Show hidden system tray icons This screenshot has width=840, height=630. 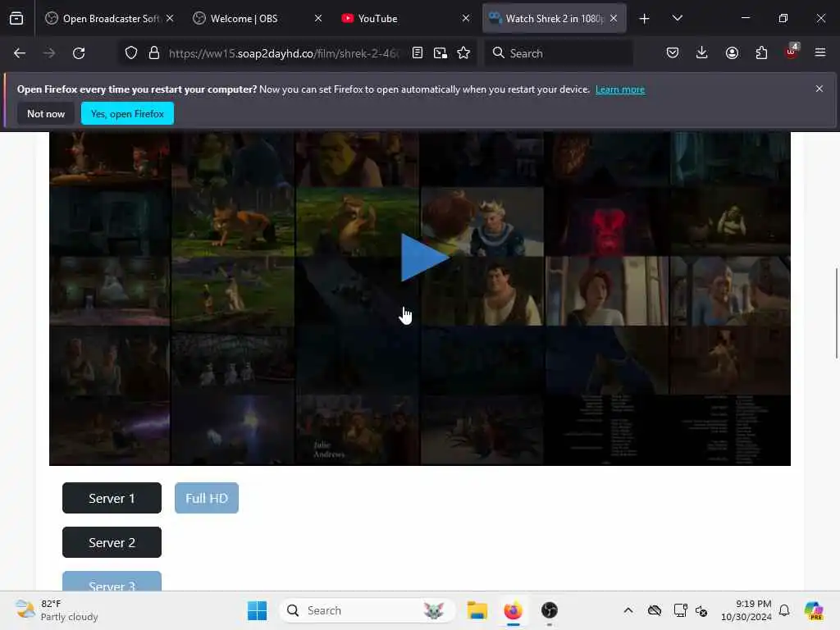(628, 610)
